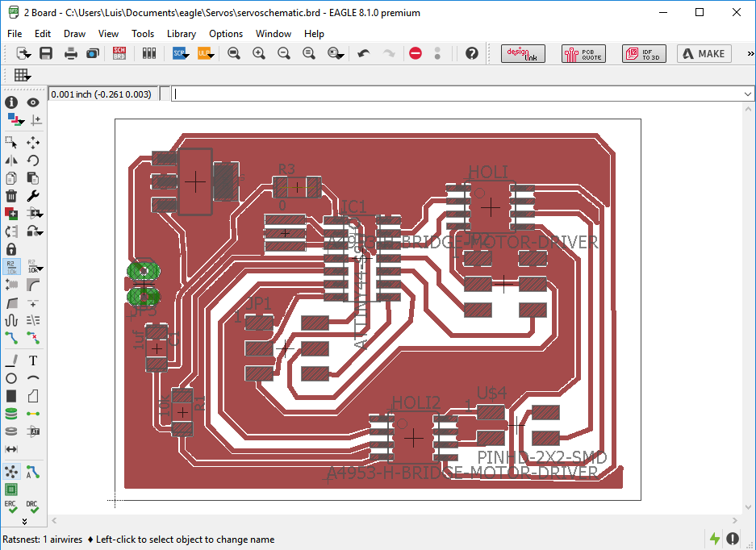
Task: Select the Arc tool
Action: coord(33,378)
